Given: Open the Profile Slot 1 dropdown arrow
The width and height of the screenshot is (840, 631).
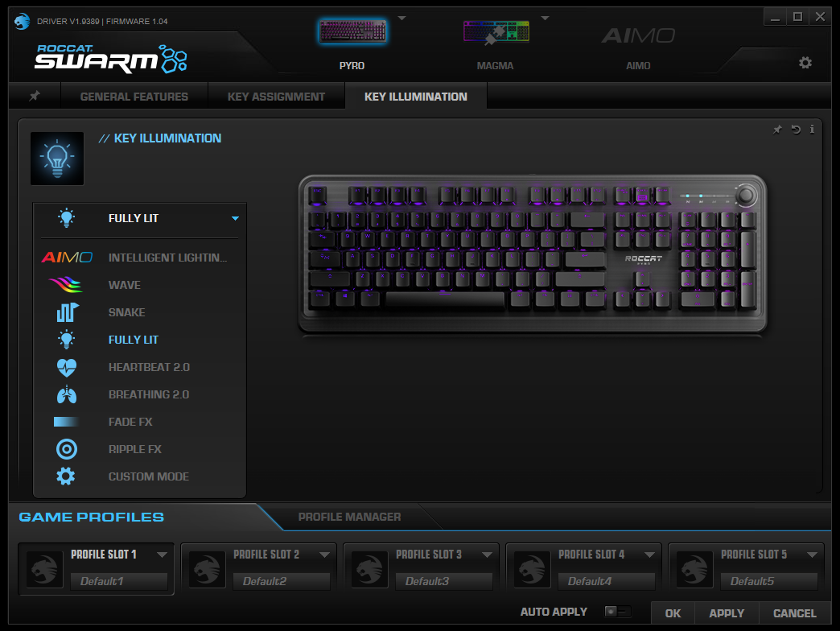Looking at the screenshot, I should (162, 555).
